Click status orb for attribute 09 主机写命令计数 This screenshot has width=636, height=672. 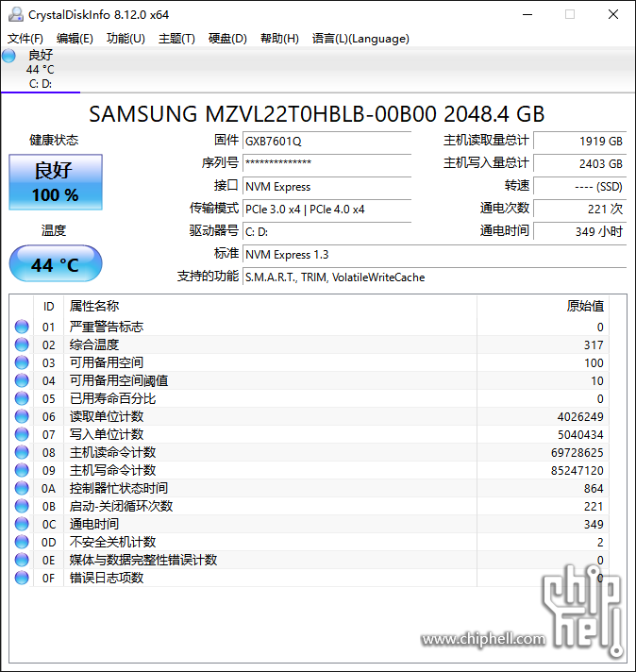point(22,470)
